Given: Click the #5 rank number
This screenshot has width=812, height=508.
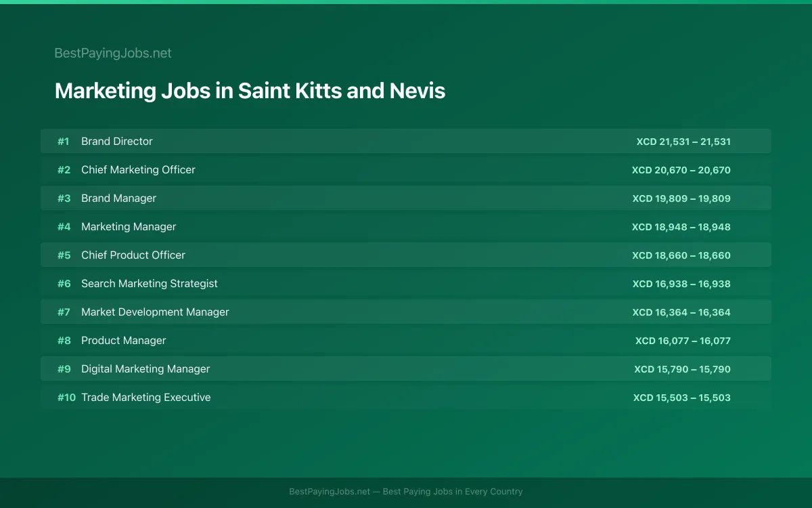Looking at the screenshot, I should 64,255.
